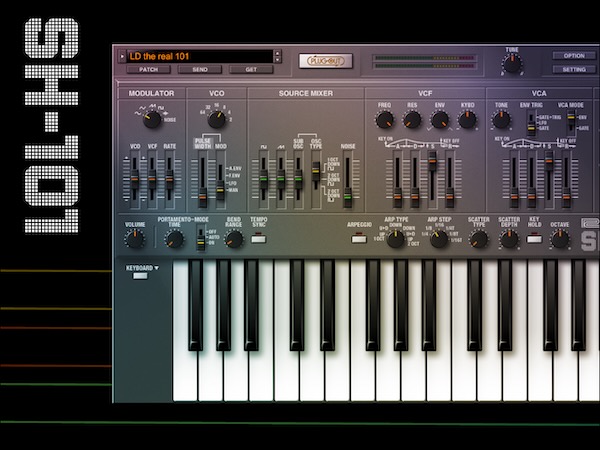Click the master TUNE knob
The width and height of the screenshot is (600, 450).
pyautogui.click(x=512, y=63)
